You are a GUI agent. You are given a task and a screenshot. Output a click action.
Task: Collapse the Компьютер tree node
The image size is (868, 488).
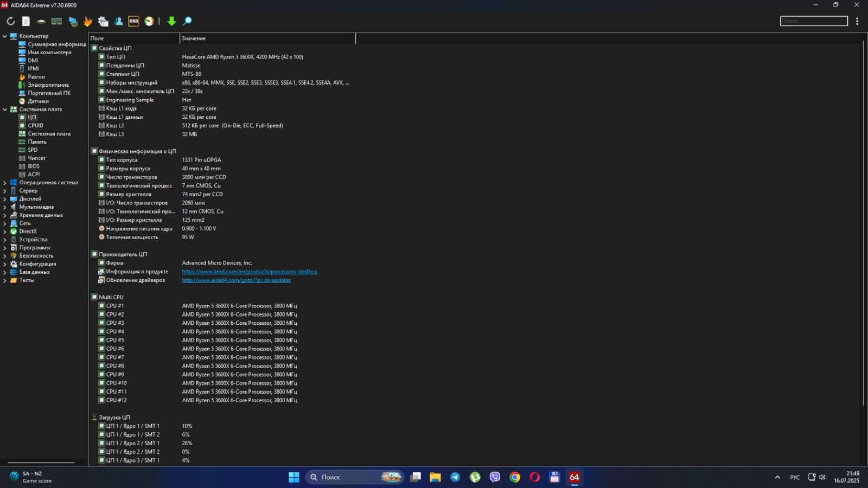pyautogui.click(x=5, y=36)
